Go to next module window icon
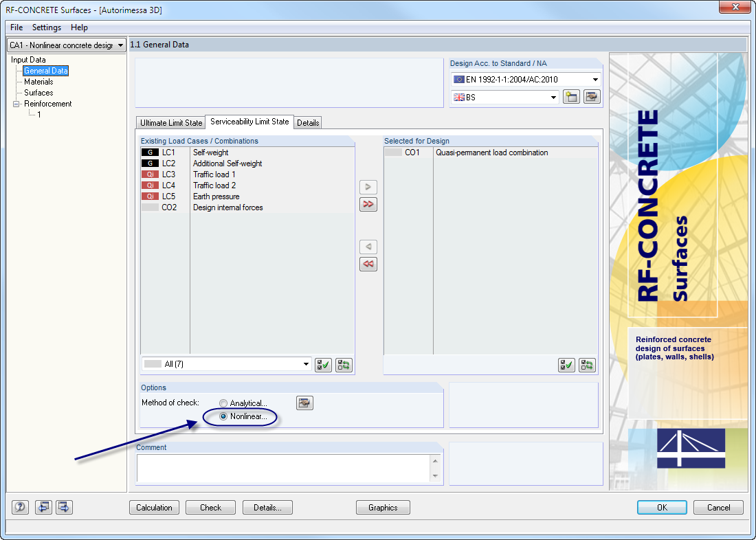 [64, 507]
